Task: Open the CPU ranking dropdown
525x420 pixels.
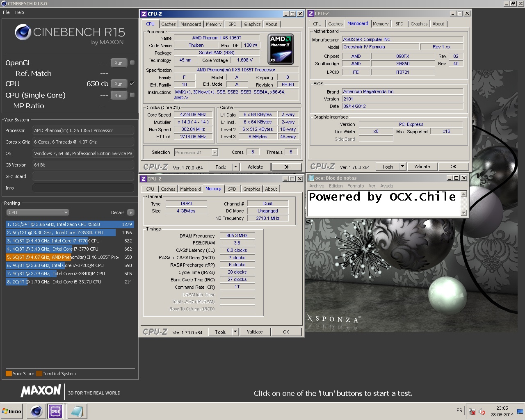Action: [x=37, y=212]
